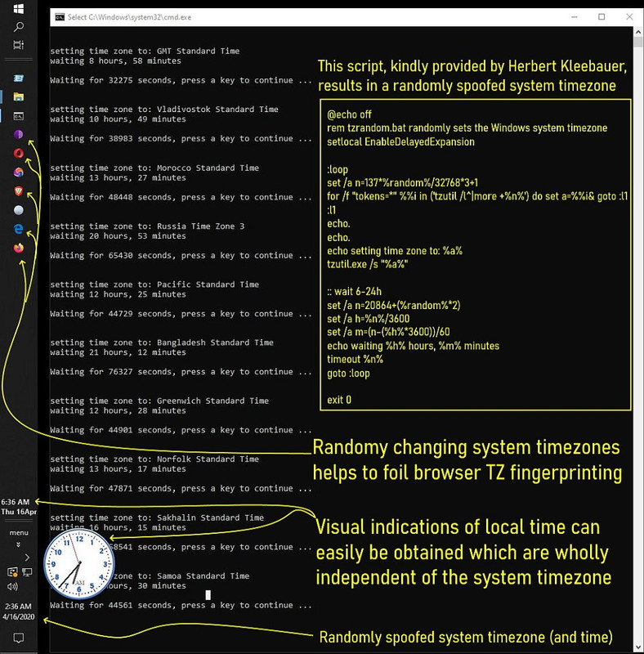Click the cmd.exe title bar icon

60,17
